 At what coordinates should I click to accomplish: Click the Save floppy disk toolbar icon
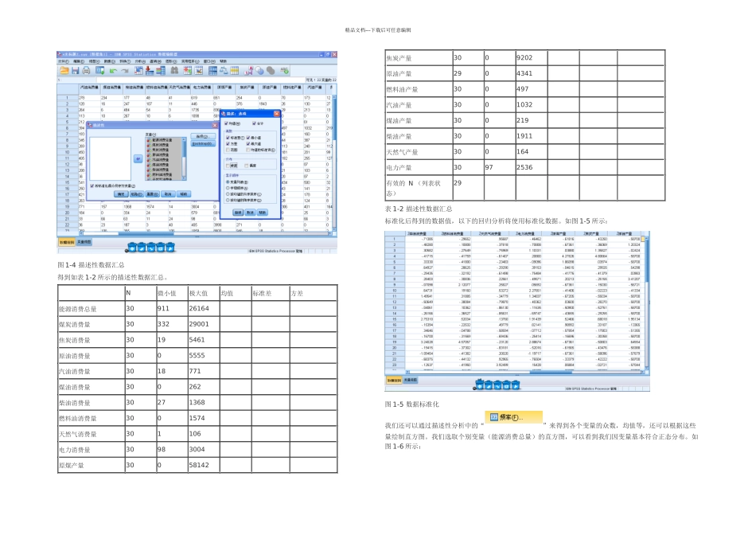(76, 70)
